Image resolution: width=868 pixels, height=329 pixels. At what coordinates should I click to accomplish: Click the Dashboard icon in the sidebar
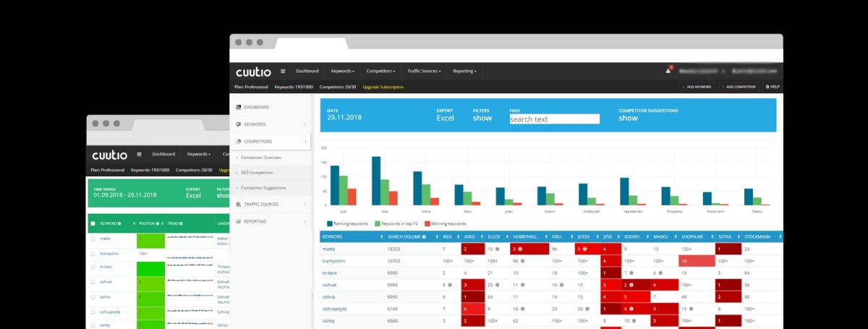(x=239, y=107)
